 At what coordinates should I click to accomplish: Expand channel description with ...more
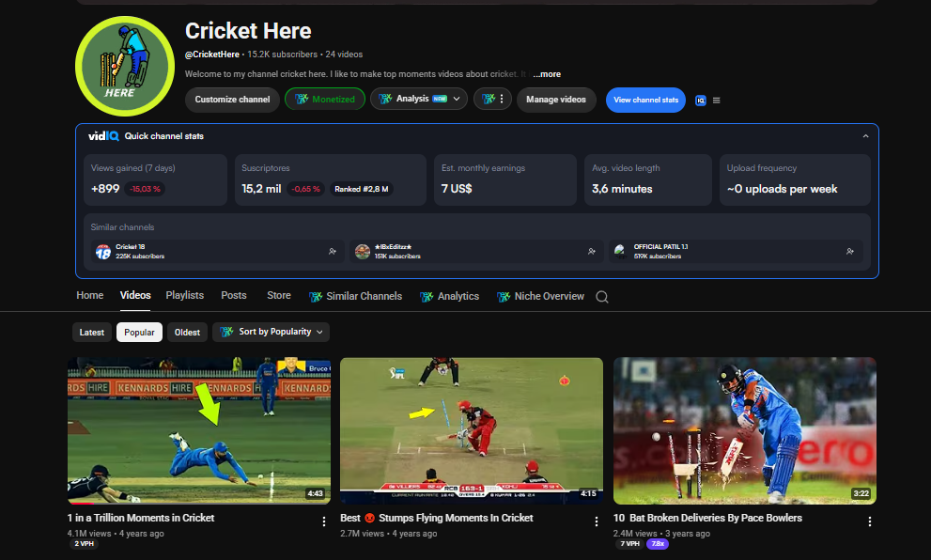547,74
